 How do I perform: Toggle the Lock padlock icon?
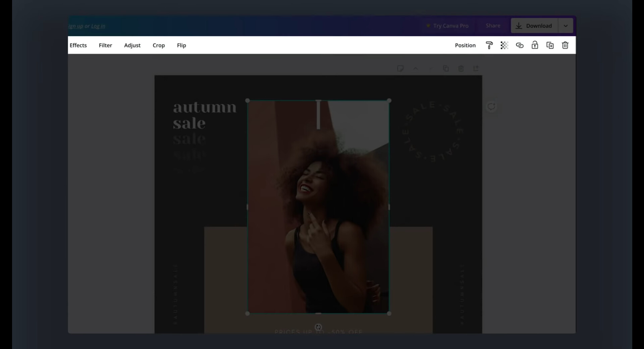tap(535, 45)
